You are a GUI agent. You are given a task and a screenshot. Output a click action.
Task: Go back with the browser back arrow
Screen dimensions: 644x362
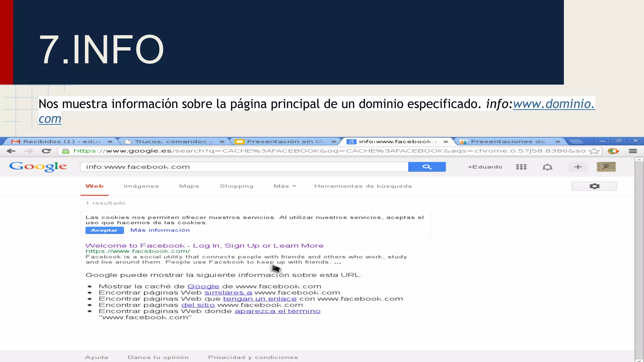tap(11, 151)
